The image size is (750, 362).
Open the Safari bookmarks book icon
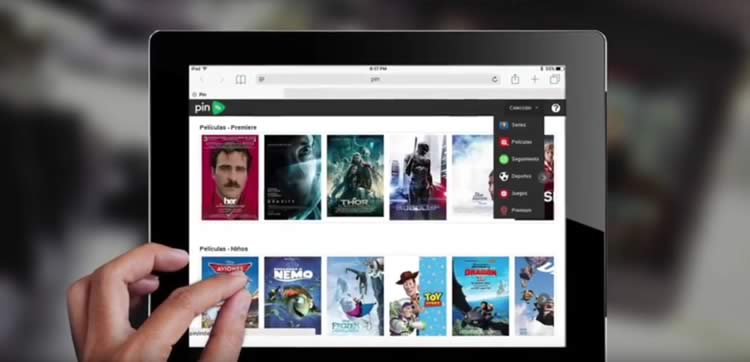point(241,79)
